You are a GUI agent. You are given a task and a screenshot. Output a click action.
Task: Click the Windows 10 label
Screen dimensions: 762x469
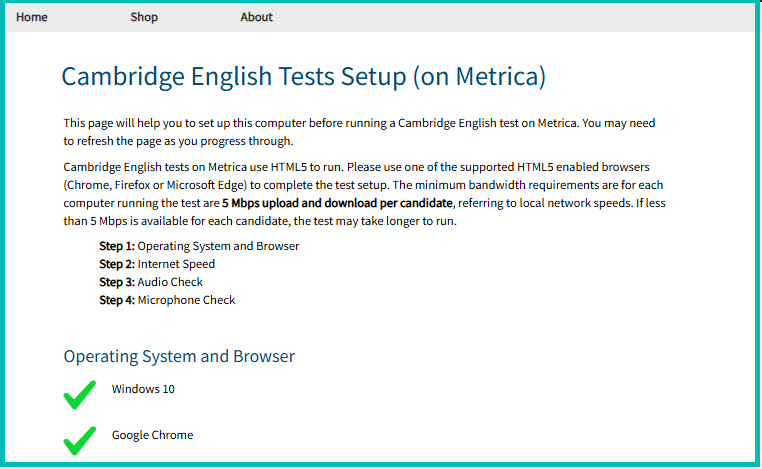point(143,389)
